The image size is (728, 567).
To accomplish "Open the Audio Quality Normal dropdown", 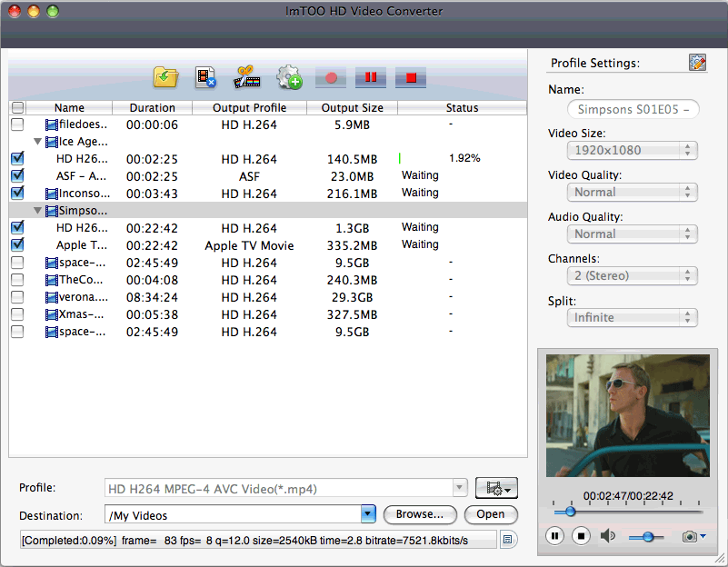I will (x=632, y=234).
